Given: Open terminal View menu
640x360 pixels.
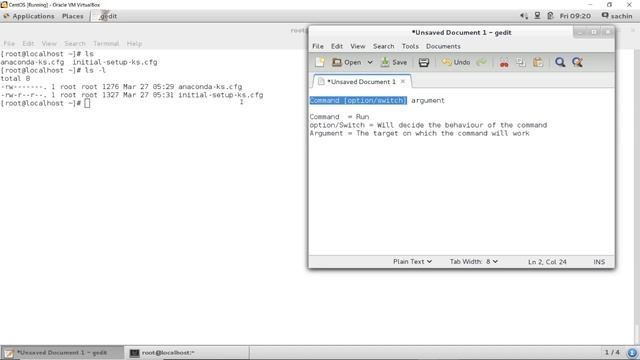Looking at the screenshot, I should (x=49, y=43).
